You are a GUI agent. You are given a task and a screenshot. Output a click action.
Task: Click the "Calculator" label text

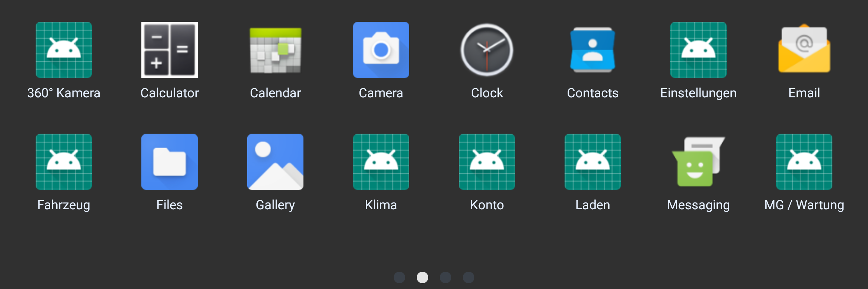(170, 93)
